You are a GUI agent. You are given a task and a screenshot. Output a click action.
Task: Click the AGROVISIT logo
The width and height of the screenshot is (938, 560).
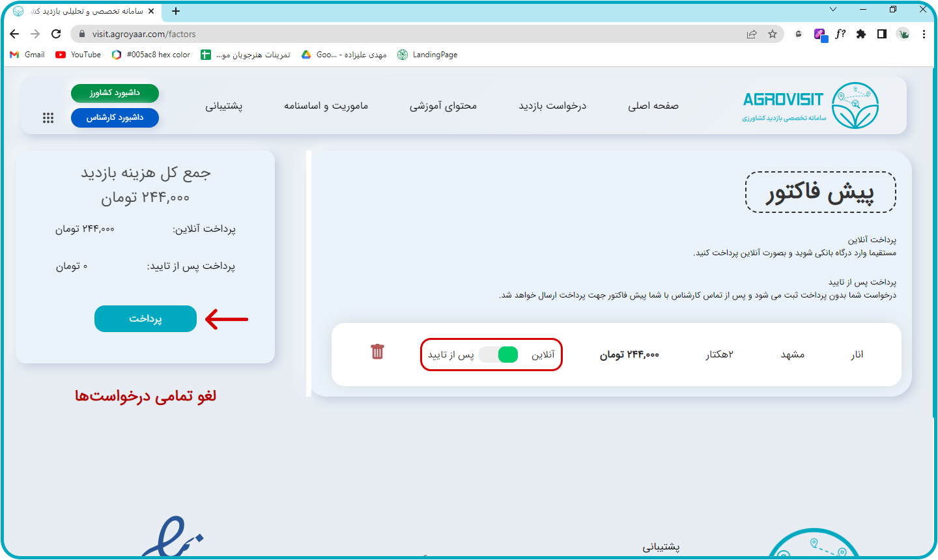point(811,105)
